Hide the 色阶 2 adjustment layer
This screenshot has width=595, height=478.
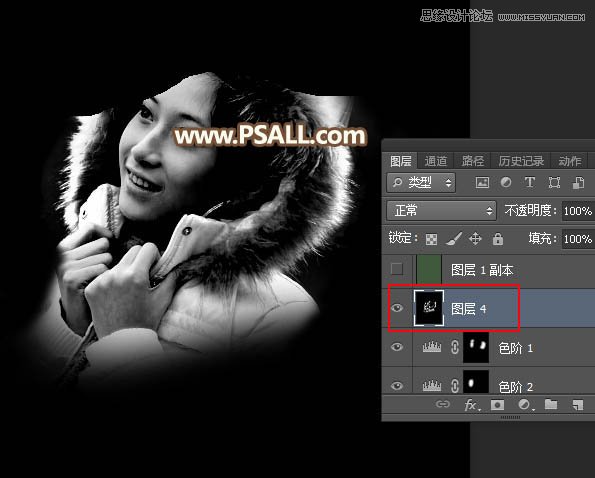pyautogui.click(x=397, y=385)
